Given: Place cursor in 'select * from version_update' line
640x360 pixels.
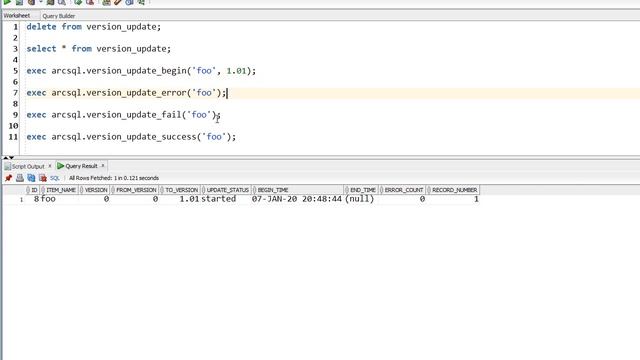Looking at the screenshot, I should pos(99,49).
